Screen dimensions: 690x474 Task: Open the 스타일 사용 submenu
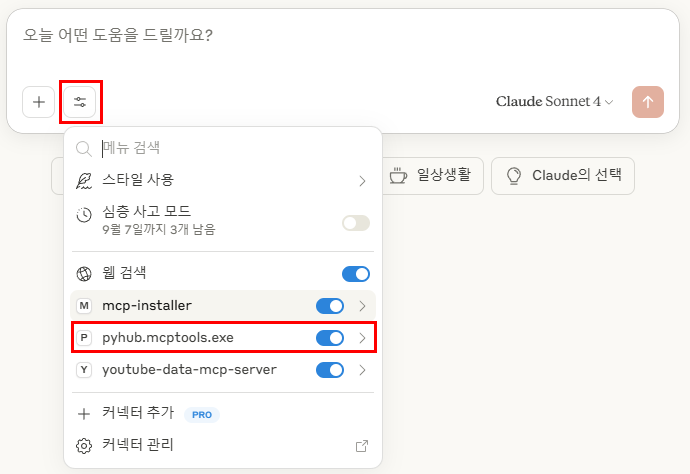pyautogui.click(x=223, y=180)
